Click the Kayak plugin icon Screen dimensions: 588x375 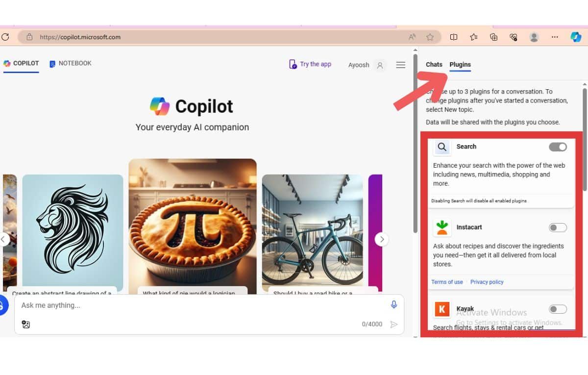pos(442,309)
